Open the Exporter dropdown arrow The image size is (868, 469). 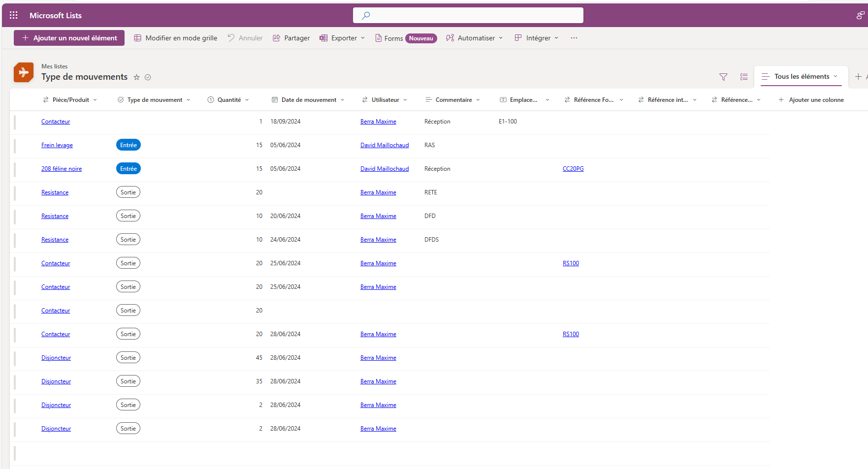click(363, 38)
